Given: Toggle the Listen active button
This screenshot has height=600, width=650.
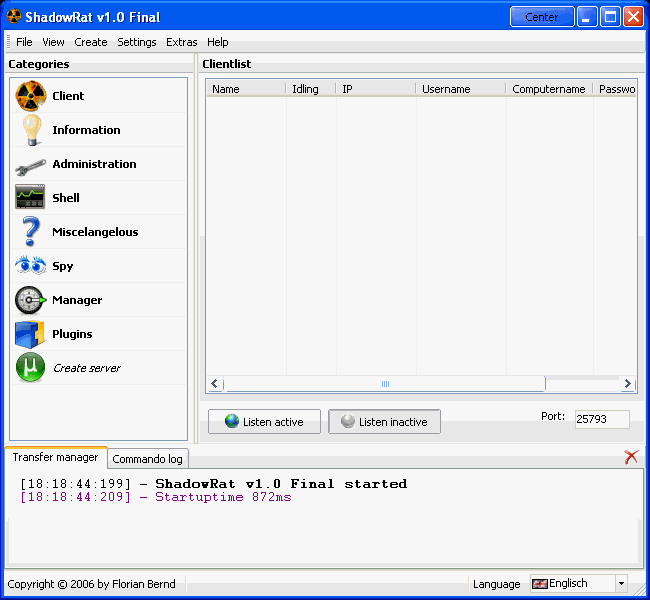Looking at the screenshot, I should [x=264, y=422].
